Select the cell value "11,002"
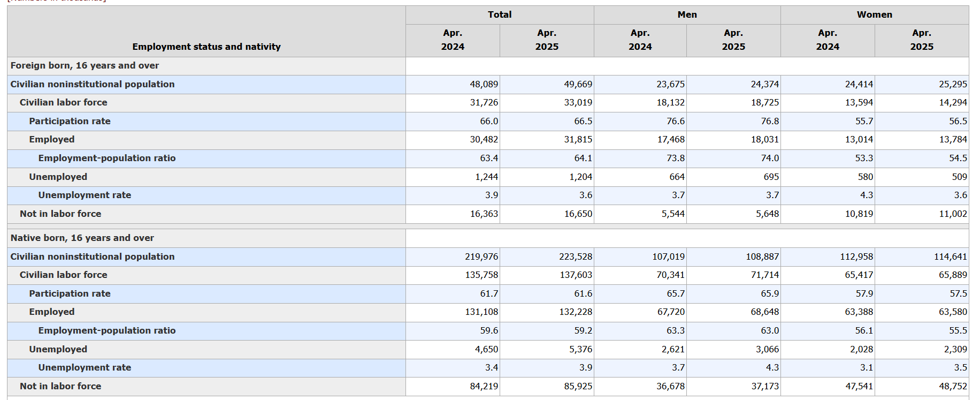980x400 pixels. pos(953,214)
